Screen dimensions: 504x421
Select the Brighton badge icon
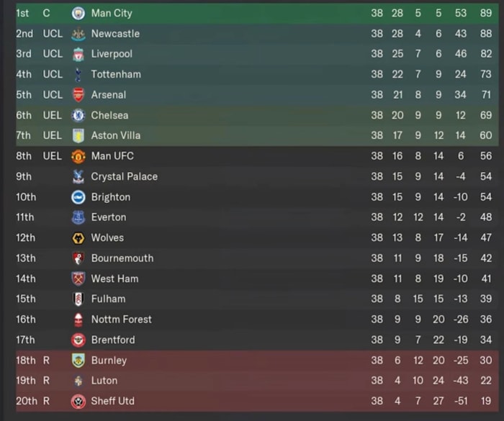click(78, 197)
